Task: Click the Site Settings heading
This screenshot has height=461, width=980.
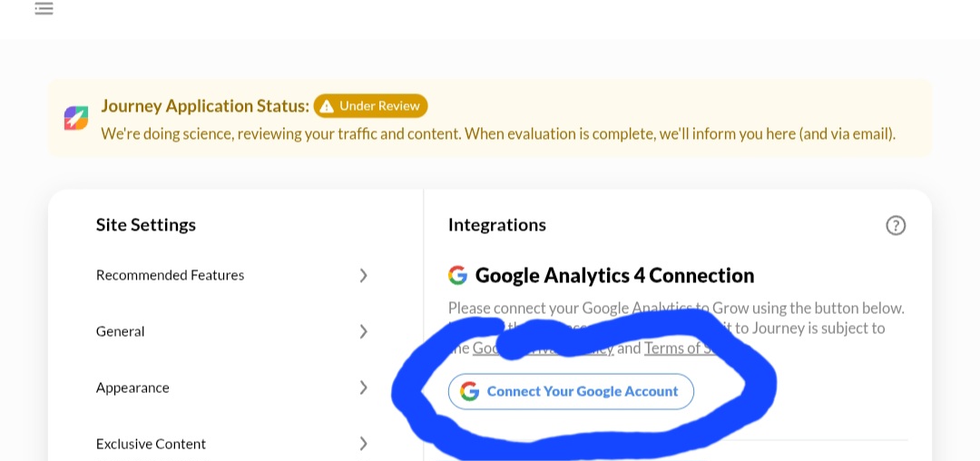Action: (146, 224)
